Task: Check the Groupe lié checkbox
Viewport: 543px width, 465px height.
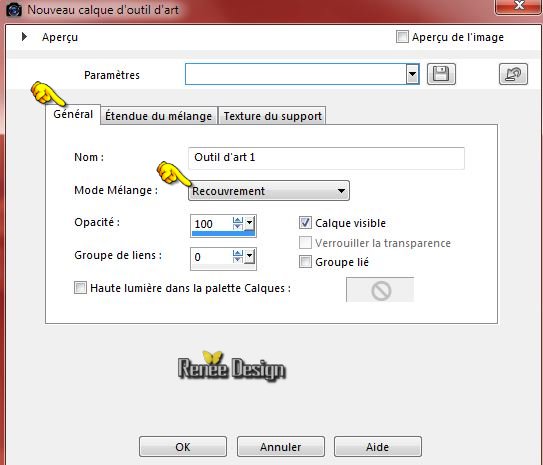Action: click(x=305, y=261)
